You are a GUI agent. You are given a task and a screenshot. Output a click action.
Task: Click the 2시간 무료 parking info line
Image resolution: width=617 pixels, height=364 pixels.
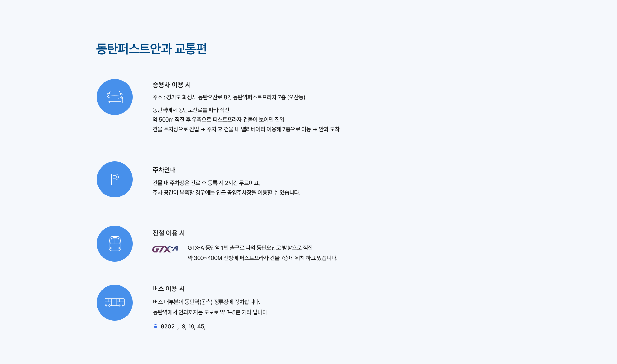click(x=206, y=183)
